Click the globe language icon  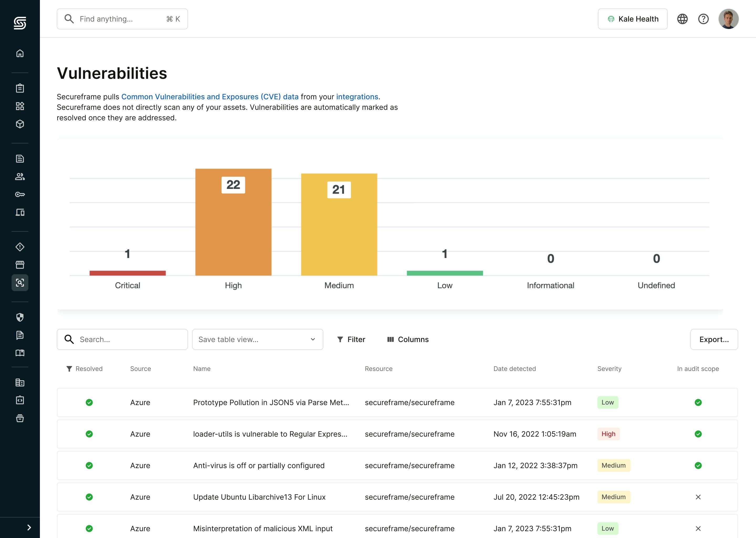(x=682, y=19)
